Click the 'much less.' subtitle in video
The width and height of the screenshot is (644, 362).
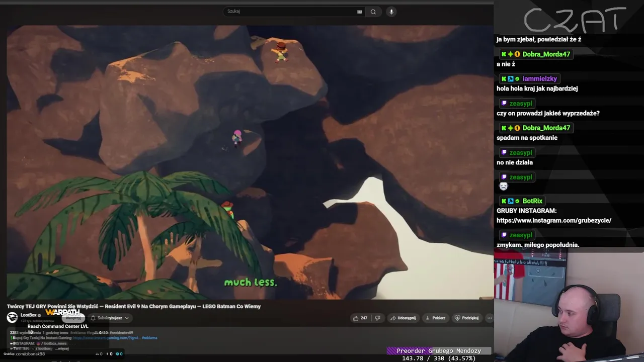(251, 282)
